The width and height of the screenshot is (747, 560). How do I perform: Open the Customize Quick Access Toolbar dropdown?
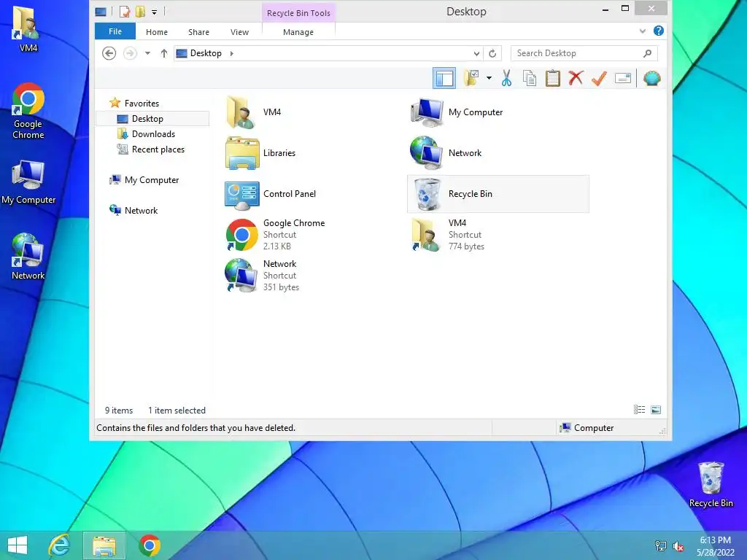point(155,12)
